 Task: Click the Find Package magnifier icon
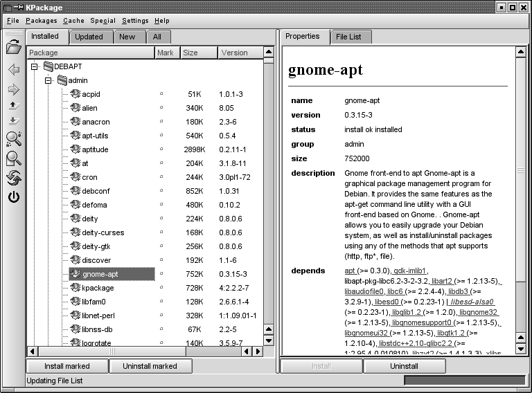point(14,138)
